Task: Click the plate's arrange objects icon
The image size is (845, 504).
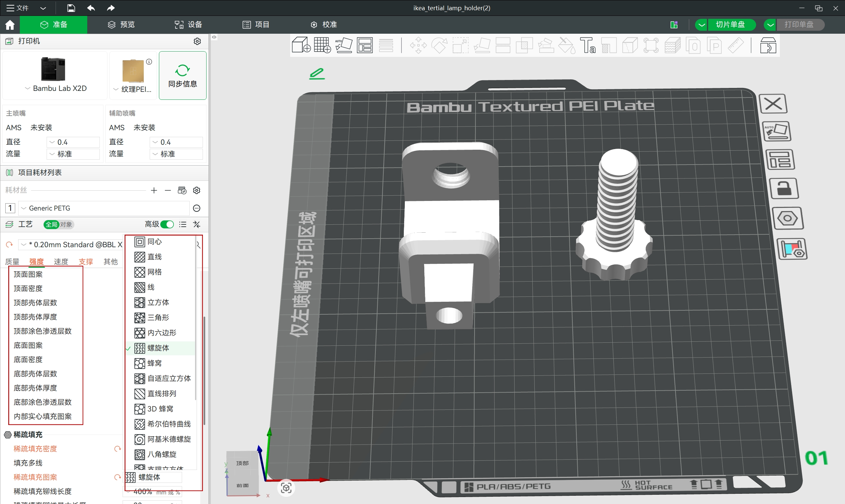Action: click(x=780, y=159)
